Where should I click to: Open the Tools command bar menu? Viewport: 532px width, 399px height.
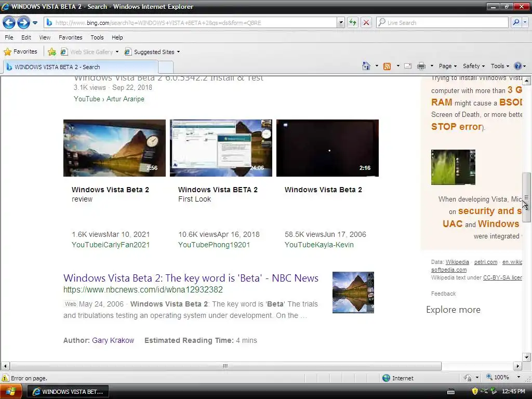pos(500,66)
